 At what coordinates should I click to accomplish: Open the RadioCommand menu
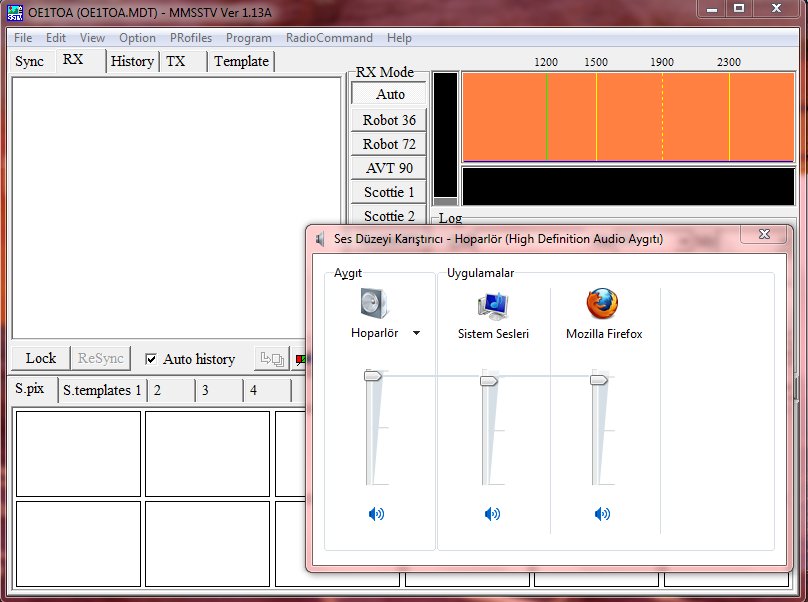[x=329, y=38]
